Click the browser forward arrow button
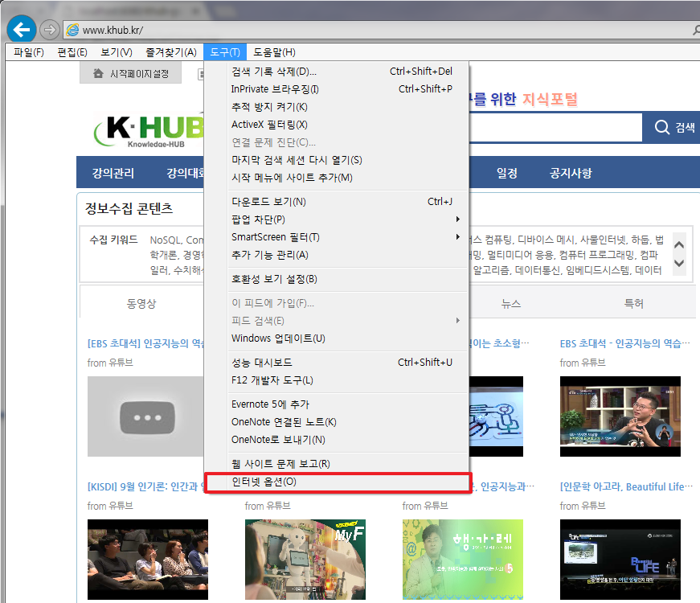 tap(49, 30)
